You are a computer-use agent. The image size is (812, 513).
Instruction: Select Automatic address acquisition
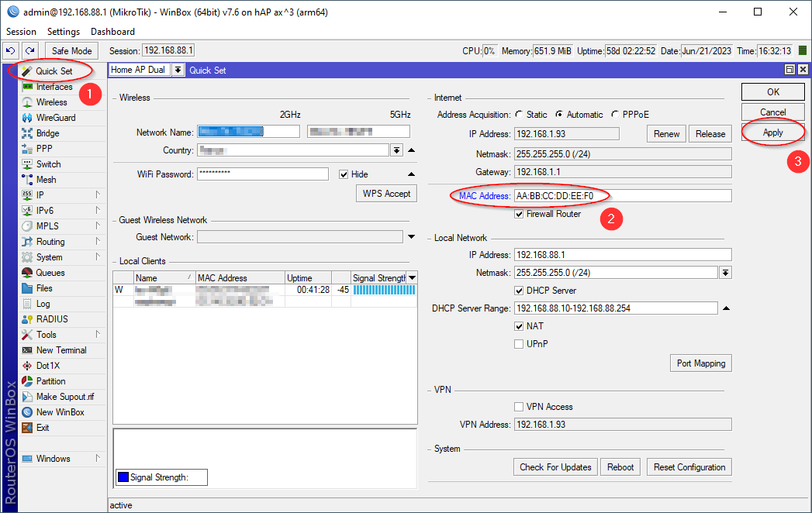tap(559, 115)
